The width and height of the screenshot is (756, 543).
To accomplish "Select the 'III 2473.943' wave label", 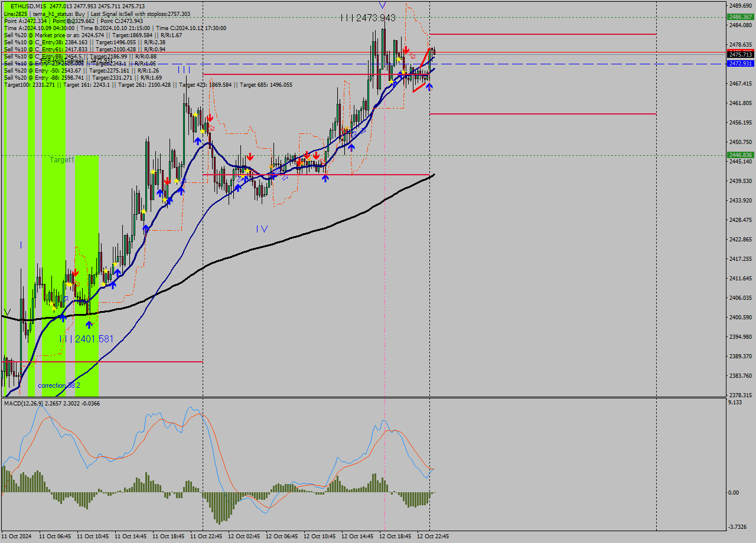I will tap(368, 18).
